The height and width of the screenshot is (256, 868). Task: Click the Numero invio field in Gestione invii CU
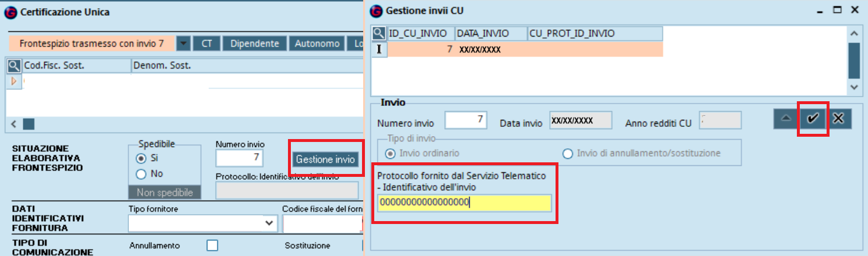[465, 120]
